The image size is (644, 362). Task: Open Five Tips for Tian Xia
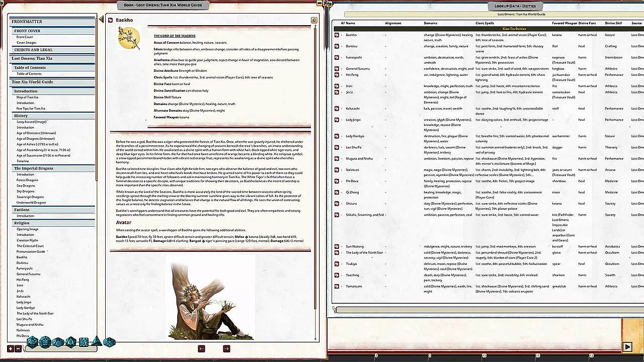click(31, 109)
